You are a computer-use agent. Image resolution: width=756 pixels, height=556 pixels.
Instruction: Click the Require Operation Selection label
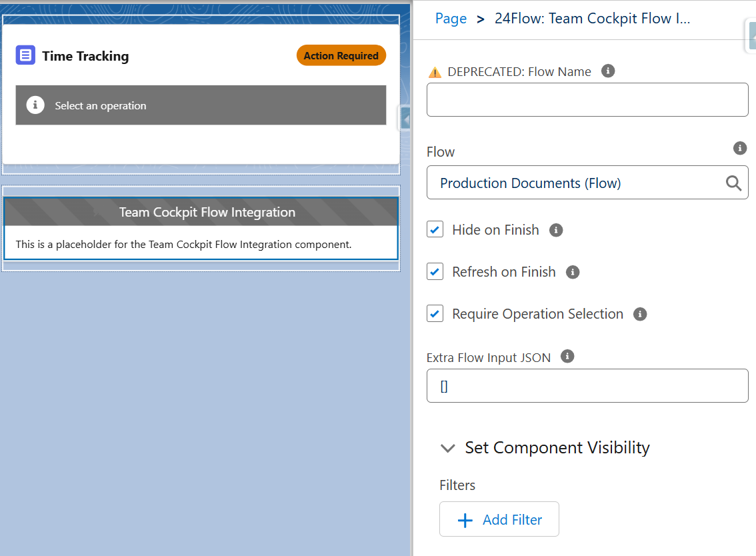pyautogui.click(x=537, y=314)
